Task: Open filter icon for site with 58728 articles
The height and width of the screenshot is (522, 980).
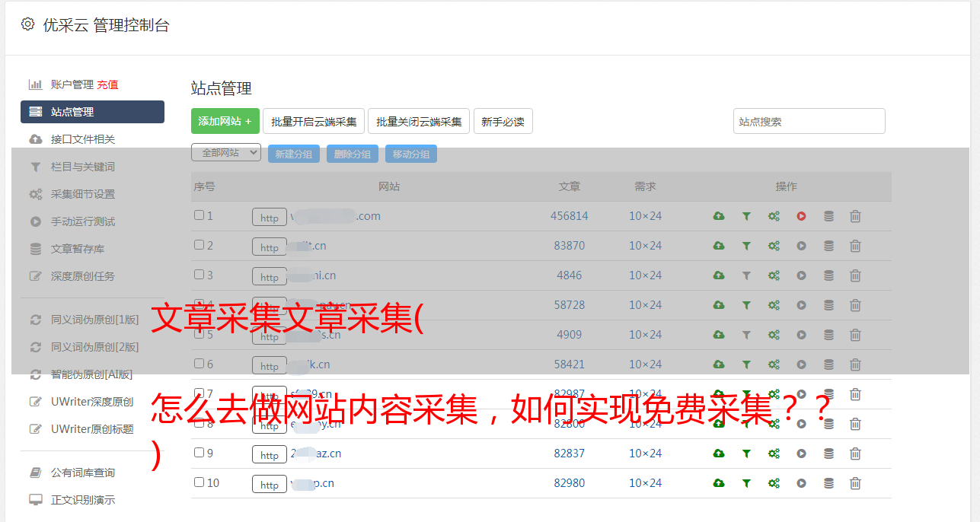Action: [746, 305]
